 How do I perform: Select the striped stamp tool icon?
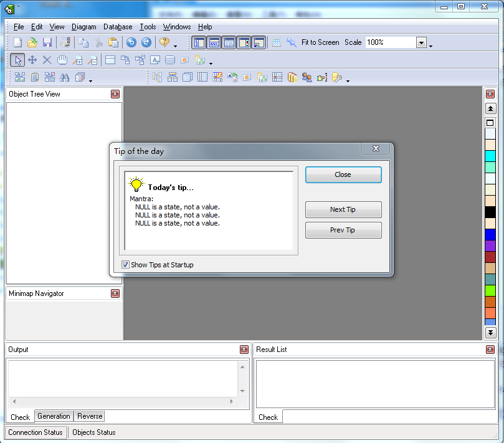coord(170,60)
